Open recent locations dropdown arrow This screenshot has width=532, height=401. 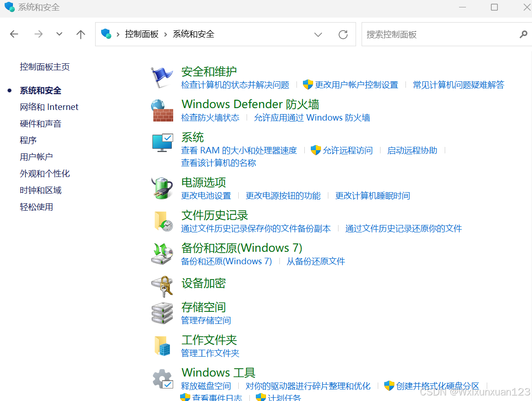pyautogui.click(x=60, y=34)
